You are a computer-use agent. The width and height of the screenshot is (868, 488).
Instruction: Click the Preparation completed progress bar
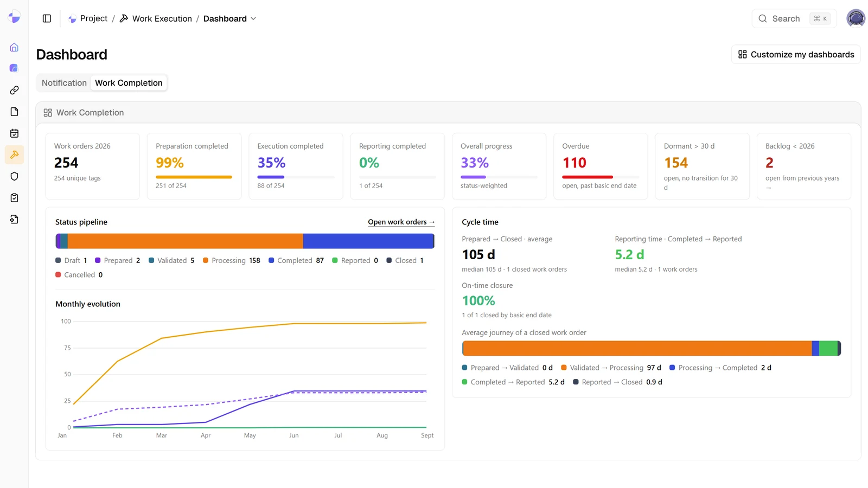click(194, 177)
